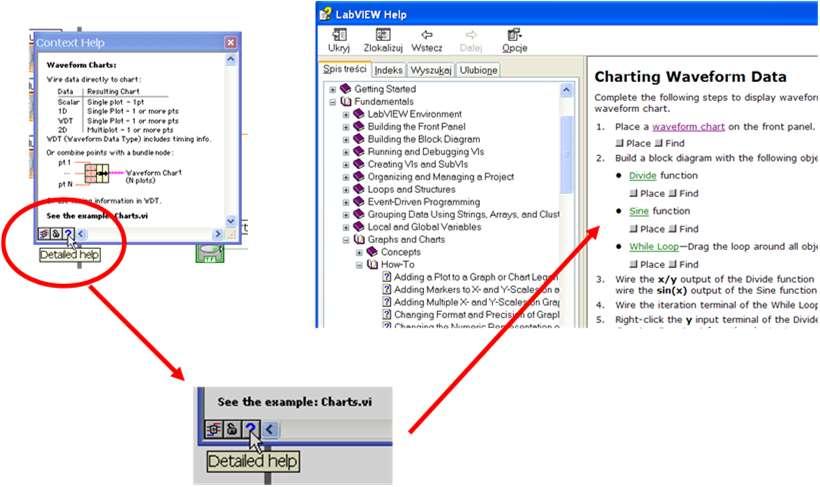Image resolution: width=820 pixels, height=487 pixels.
Task: Click Find under the waveform chart step
Action: (670, 143)
